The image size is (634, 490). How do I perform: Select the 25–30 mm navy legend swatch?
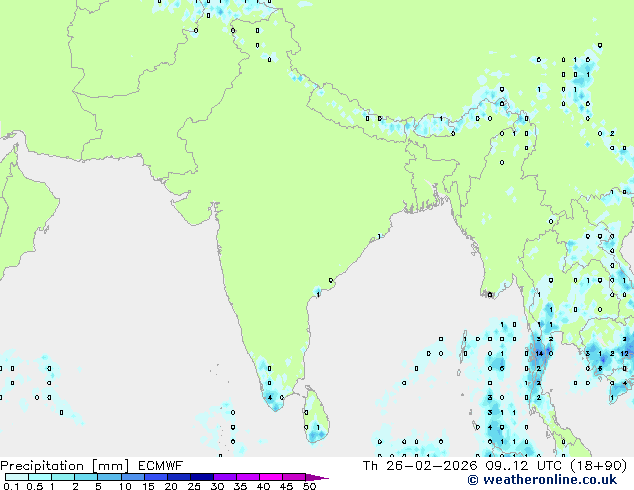[202, 477]
